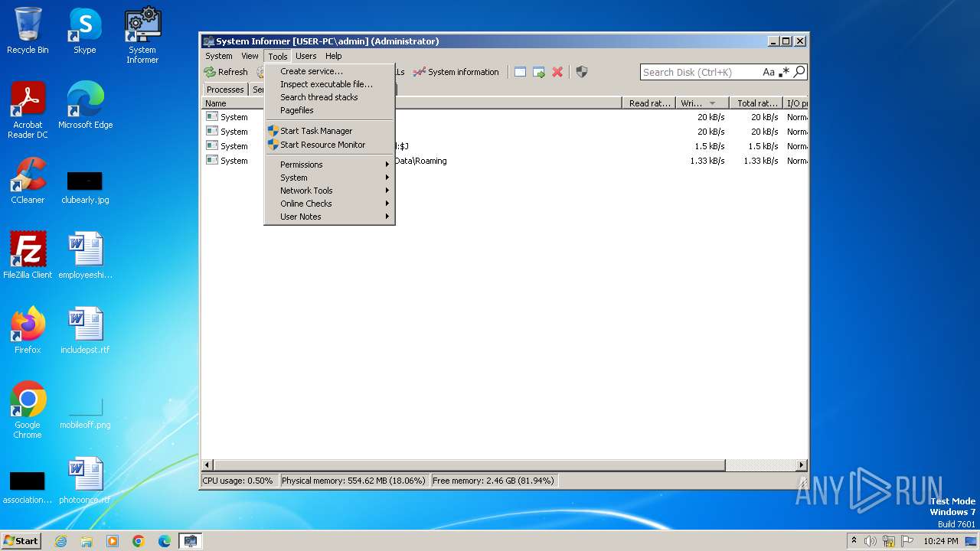The height and width of the screenshot is (551, 980).
Task: Click horizontal scrollbar left arrow
Action: (207, 465)
